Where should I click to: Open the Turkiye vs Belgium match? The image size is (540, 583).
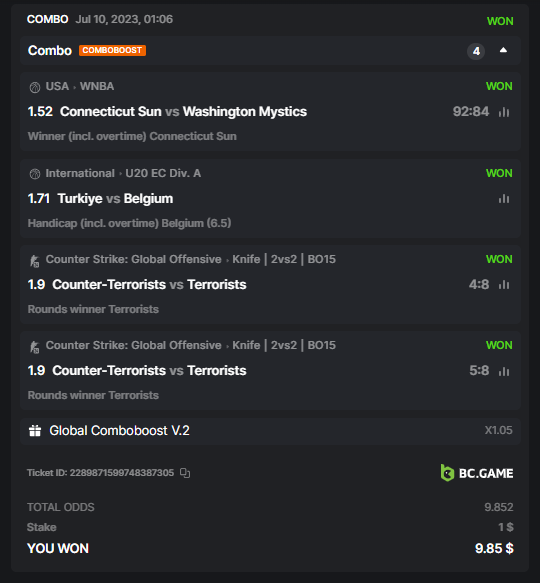(x=115, y=199)
